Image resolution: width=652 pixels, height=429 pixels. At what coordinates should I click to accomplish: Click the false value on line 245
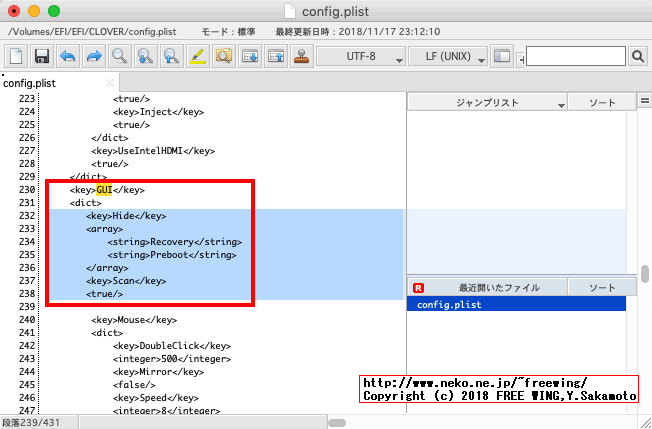134,385
